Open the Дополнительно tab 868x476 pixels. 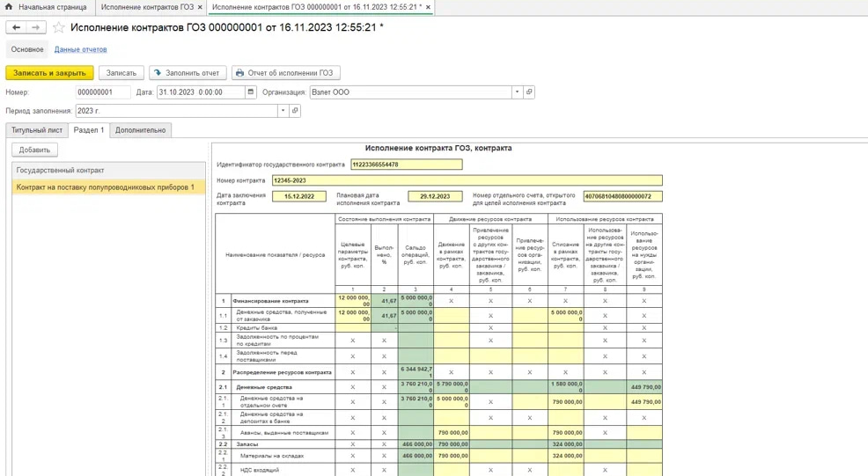pyautogui.click(x=141, y=130)
